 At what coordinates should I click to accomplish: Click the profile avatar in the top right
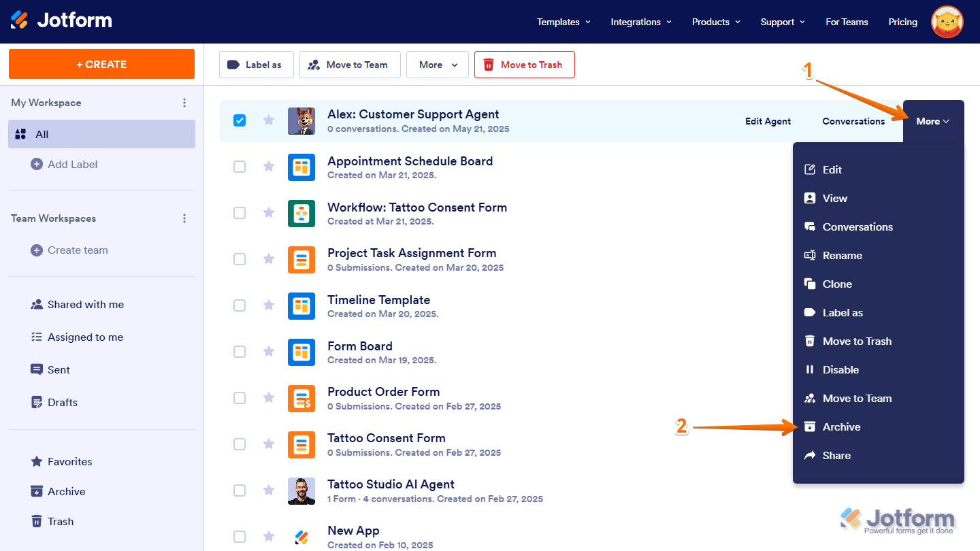(x=947, y=21)
